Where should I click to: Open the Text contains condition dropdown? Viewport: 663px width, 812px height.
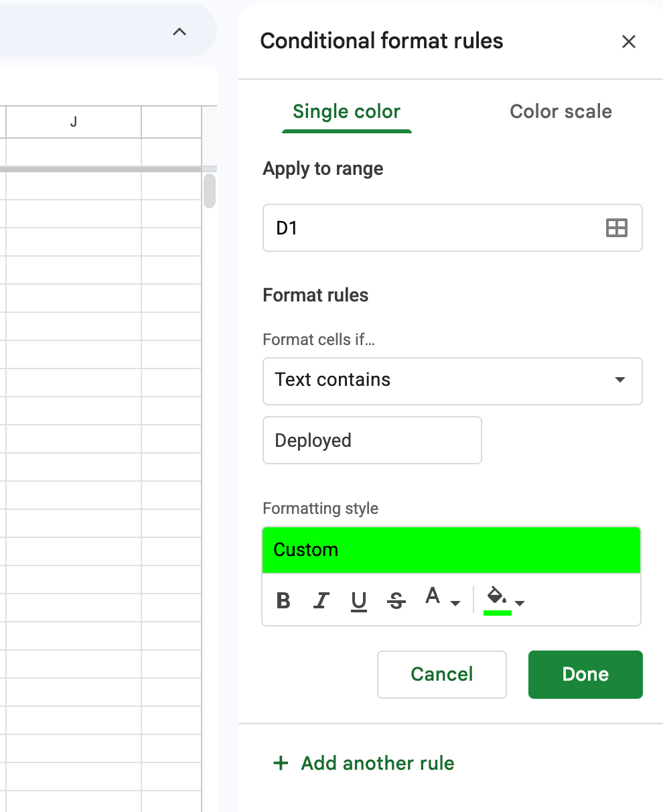(x=453, y=381)
